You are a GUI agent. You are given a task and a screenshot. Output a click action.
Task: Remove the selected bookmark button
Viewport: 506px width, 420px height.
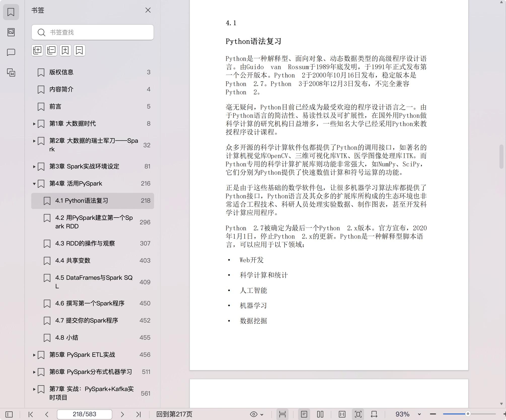(80, 50)
